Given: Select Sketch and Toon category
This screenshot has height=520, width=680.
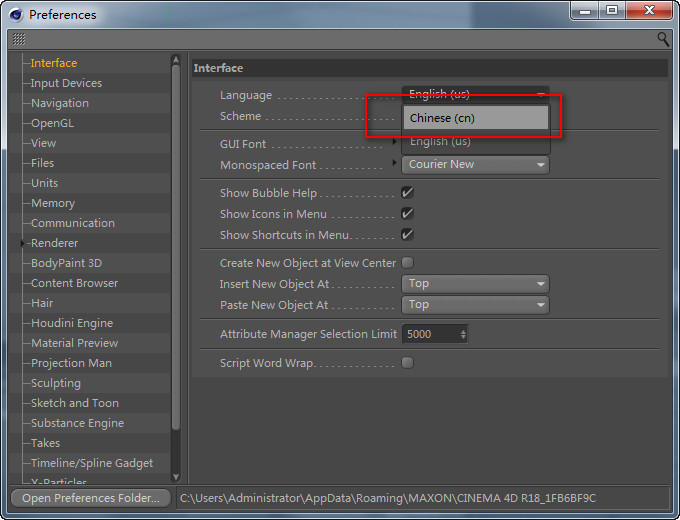Looking at the screenshot, I should tap(75, 403).
